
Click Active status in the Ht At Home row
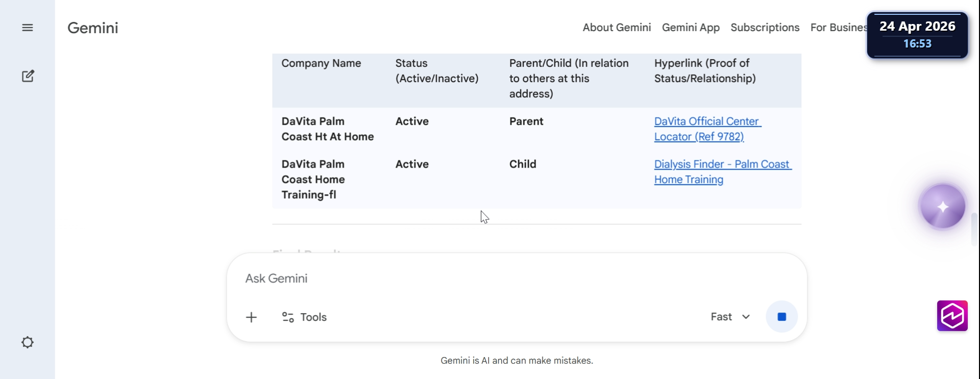pos(412,122)
